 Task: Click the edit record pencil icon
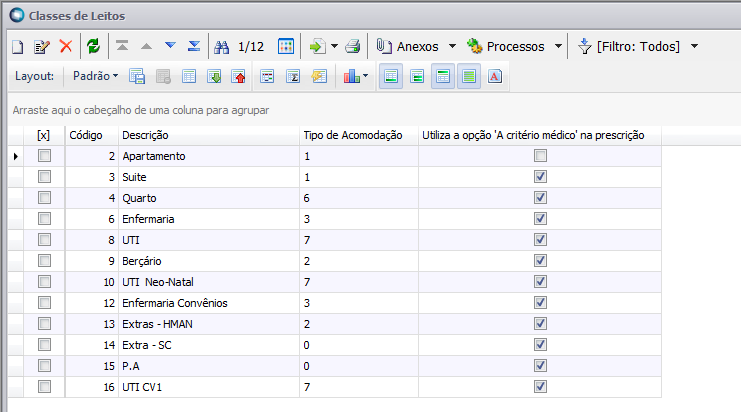(x=42, y=47)
